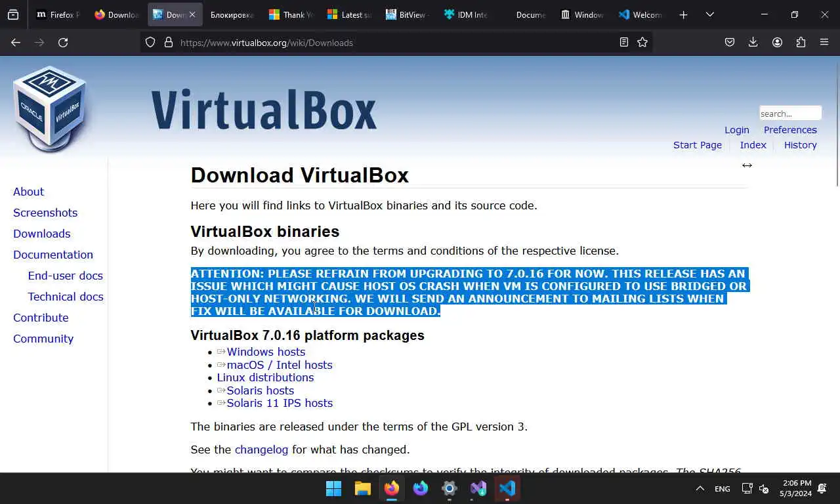Open the Downloads panel icon
This screenshot has width=840, height=504.
tap(753, 42)
